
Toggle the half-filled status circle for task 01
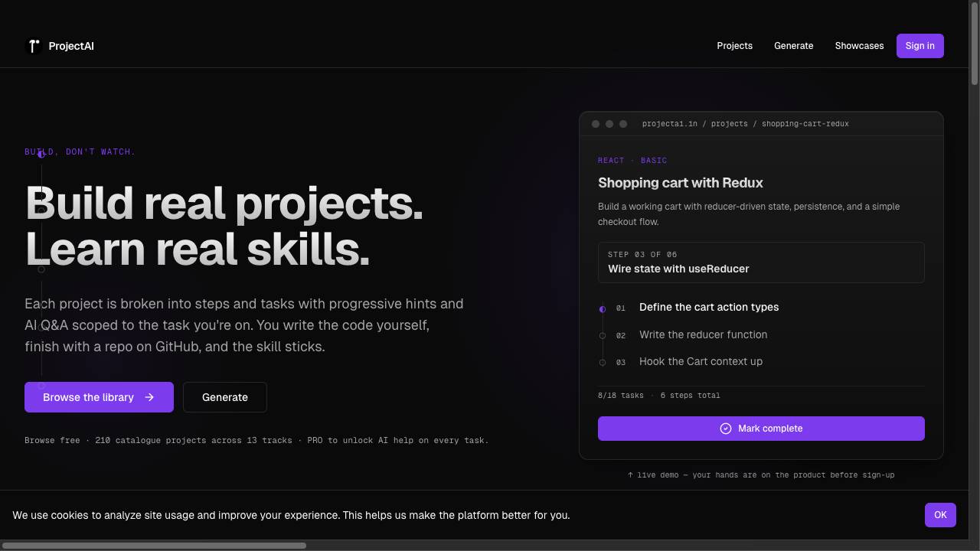603,309
